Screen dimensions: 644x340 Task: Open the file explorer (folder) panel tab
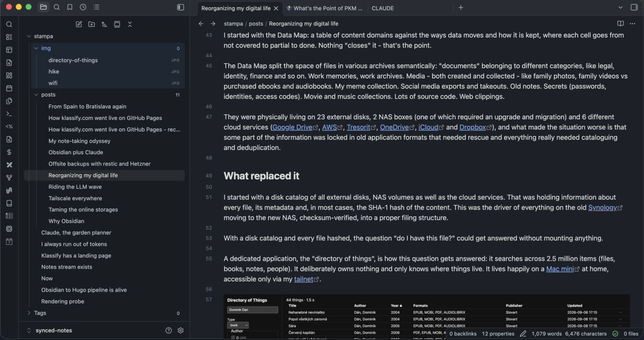[x=43, y=7]
